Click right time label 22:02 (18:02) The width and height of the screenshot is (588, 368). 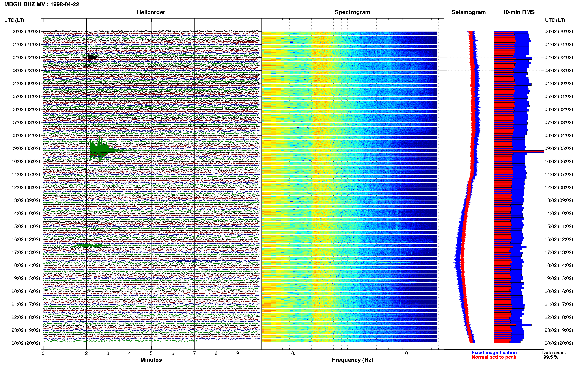559,317
